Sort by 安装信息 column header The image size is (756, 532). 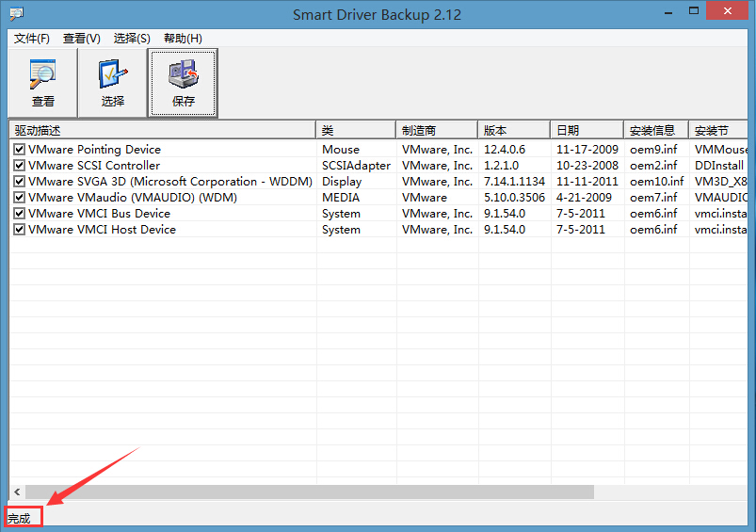[x=656, y=130]
